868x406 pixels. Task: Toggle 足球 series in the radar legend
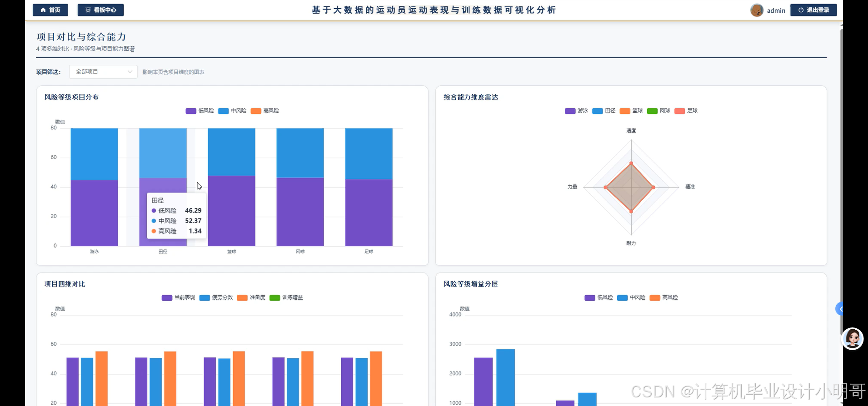(x=686, y=111)
